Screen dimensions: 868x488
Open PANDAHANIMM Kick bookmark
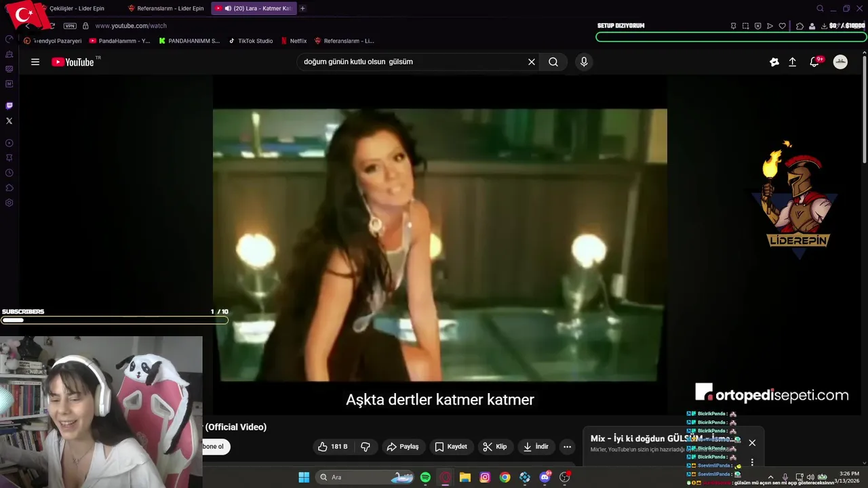pos(189,41)
